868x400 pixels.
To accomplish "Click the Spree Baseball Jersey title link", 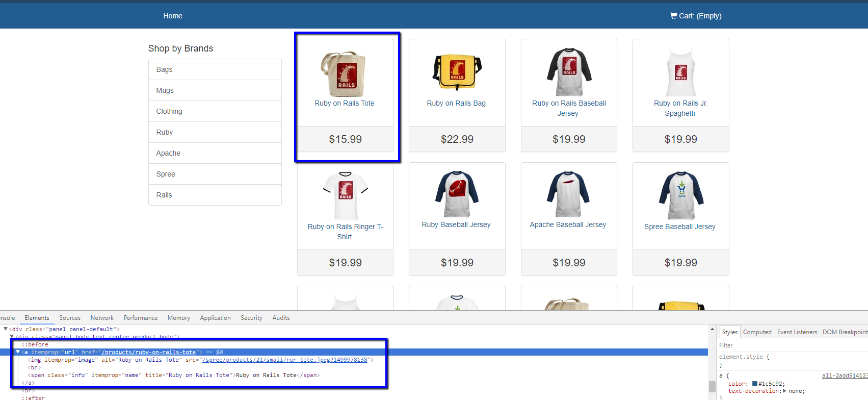I will coord(680,227).
